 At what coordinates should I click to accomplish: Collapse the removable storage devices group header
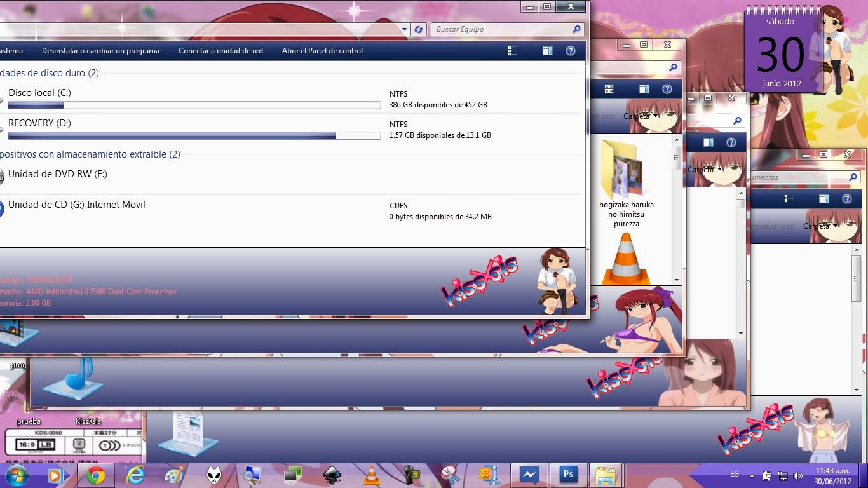(x=90, y=154)
